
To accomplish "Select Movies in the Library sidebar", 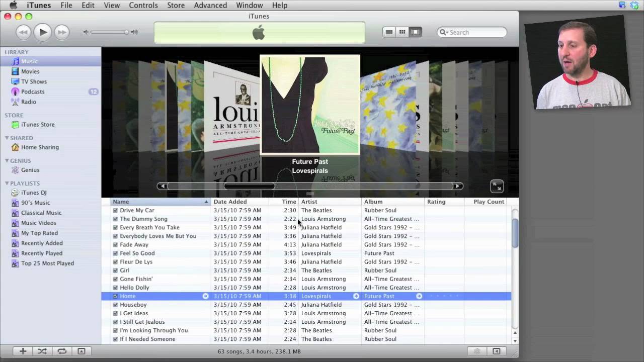I will pos(30,71).
